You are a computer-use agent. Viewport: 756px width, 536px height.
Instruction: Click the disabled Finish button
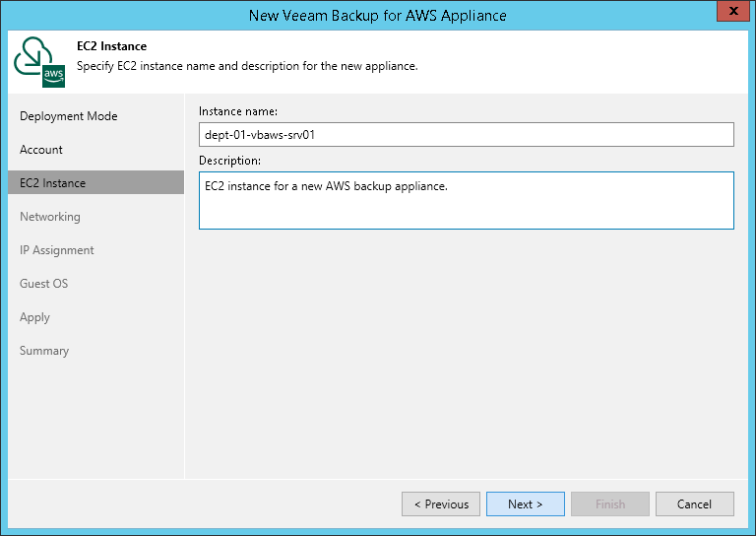(610, 504)
